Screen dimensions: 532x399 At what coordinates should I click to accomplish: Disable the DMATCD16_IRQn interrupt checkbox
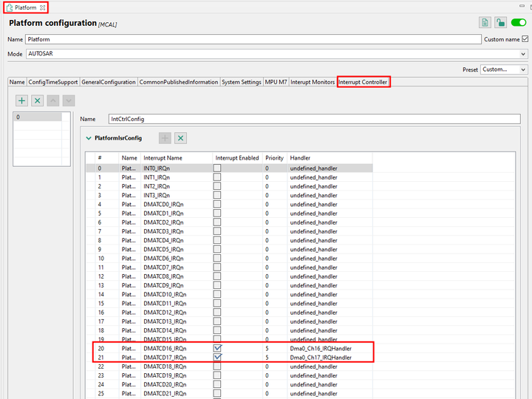217,348
